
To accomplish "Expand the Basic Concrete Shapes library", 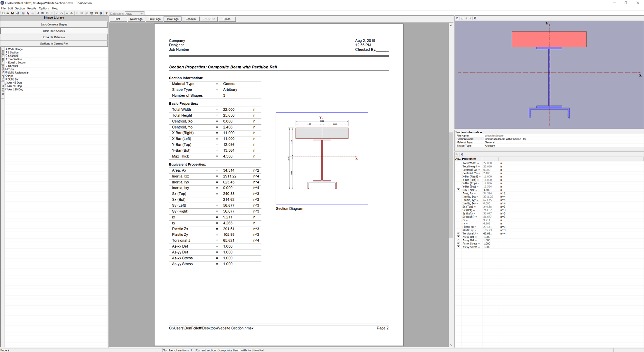I will coord(54,24).
